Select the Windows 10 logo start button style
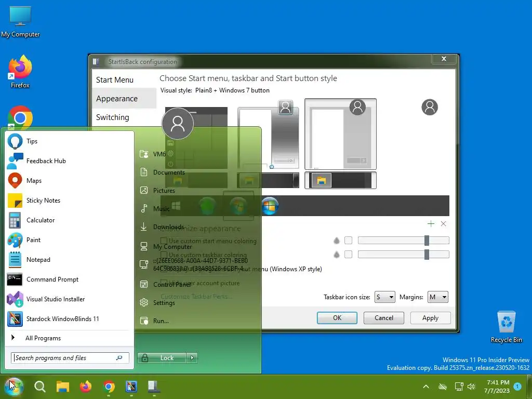Image resolution: width=532 pixels, height=399 pixels. [176, 206]
